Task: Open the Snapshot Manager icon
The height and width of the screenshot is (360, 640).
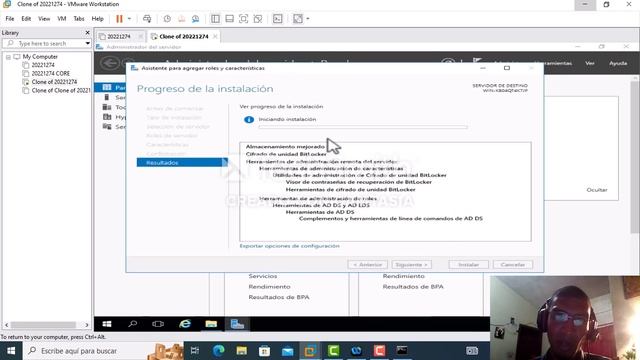Action: click(196, 19)
